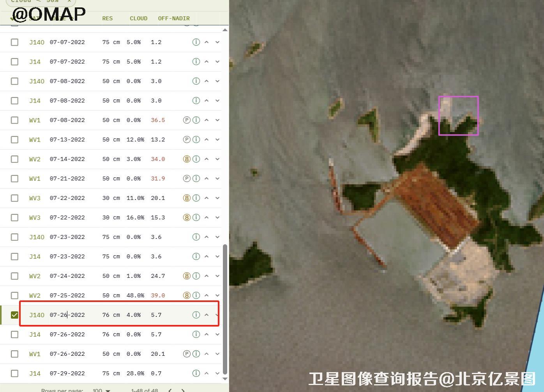
Task: Tick the checkbox for WV2 07-14-2022
Action: click(14, 159)
